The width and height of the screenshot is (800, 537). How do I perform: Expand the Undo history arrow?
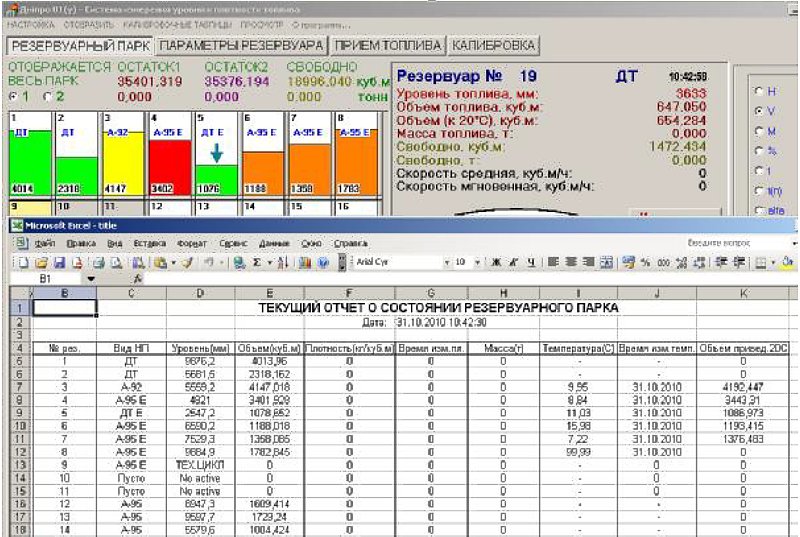click(221, 263)
